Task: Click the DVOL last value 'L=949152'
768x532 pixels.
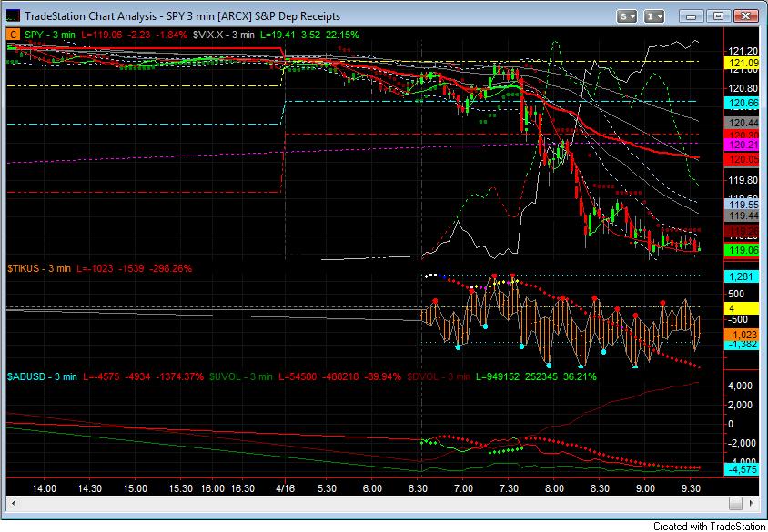Action: tap(497, 376)
